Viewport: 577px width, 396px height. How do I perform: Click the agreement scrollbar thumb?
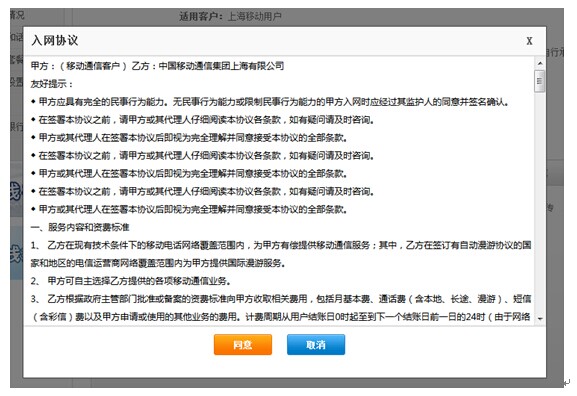540,81
